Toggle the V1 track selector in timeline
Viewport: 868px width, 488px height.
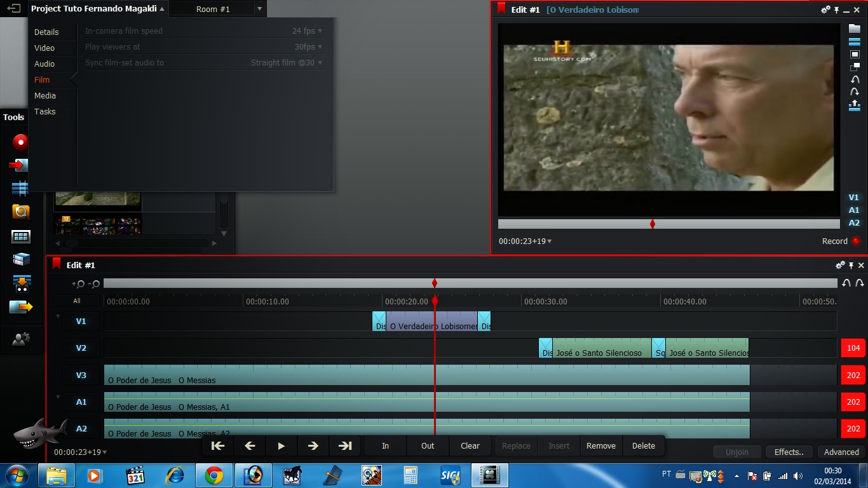pyautogui.click(x=81, y=322)
